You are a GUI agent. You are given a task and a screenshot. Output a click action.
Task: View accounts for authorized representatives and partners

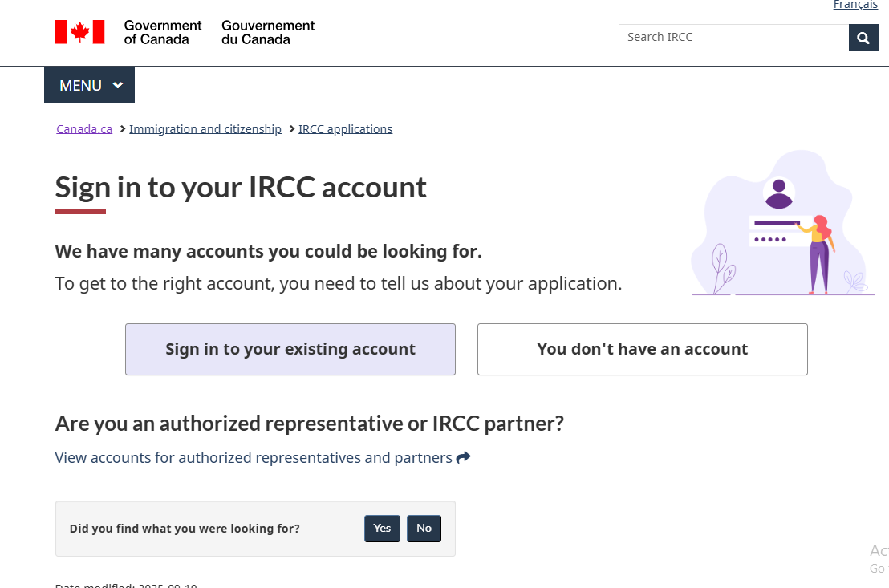point(254,458)
